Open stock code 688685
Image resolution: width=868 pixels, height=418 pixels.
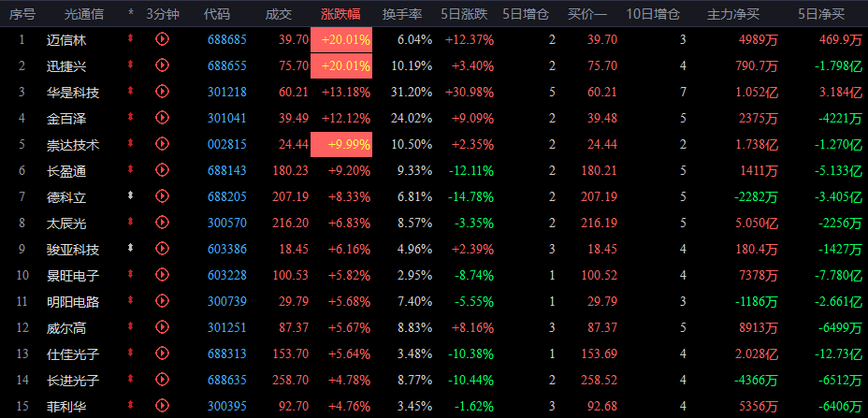227,40
